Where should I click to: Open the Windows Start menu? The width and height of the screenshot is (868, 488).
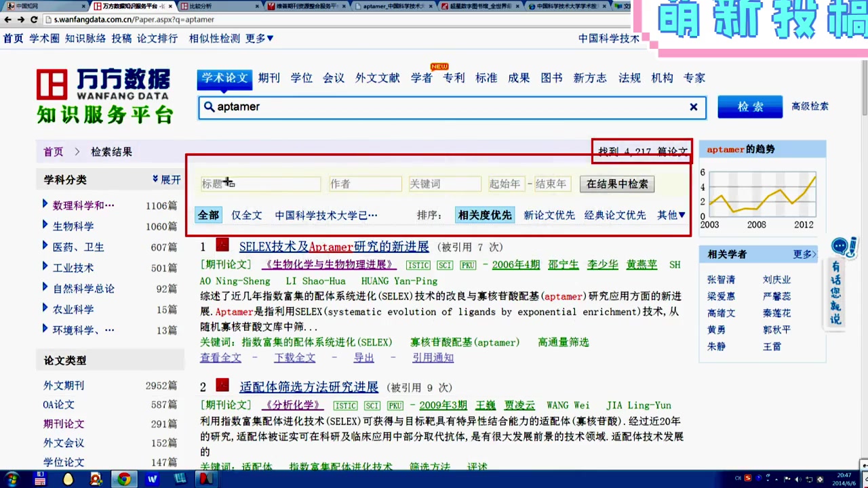click(x=12, y=479)
